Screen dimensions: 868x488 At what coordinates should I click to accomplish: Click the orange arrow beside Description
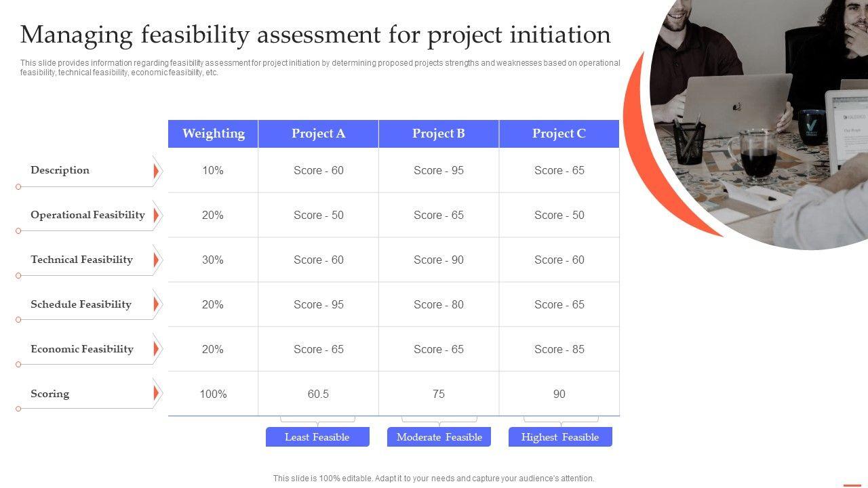pyautogui.click(x=156, y=171)
